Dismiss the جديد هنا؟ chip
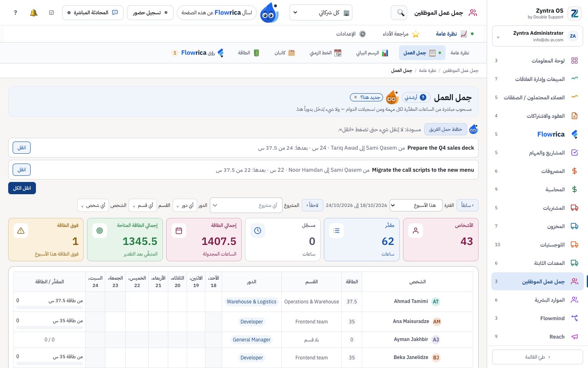 pos(356,97)
